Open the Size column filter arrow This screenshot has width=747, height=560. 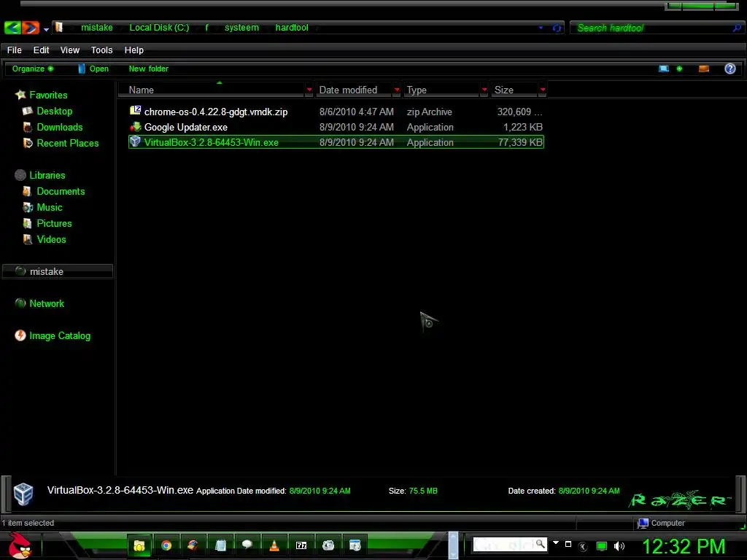tap(543, 90)
